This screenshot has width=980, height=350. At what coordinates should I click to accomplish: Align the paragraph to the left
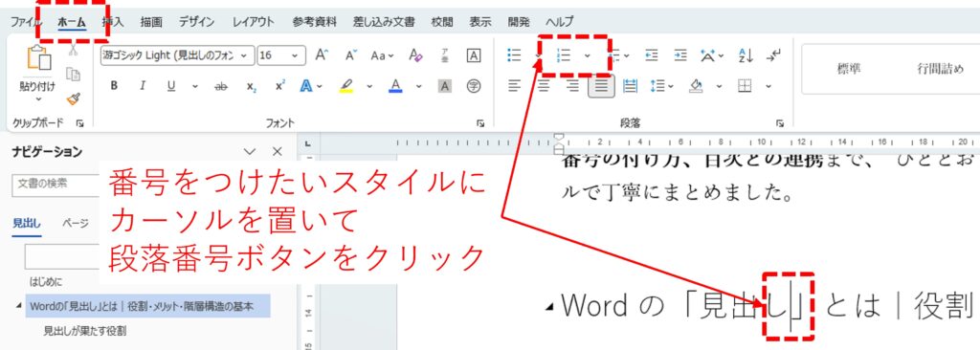click(514, 86)
